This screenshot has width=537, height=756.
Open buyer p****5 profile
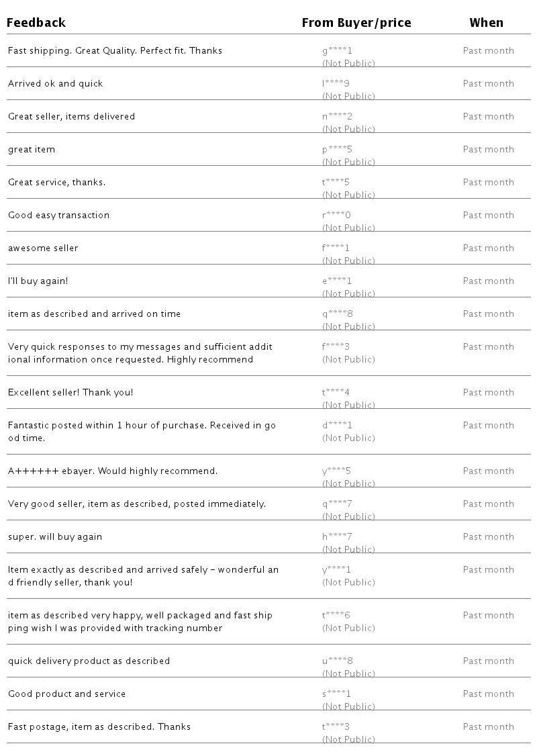pos(337,149)
